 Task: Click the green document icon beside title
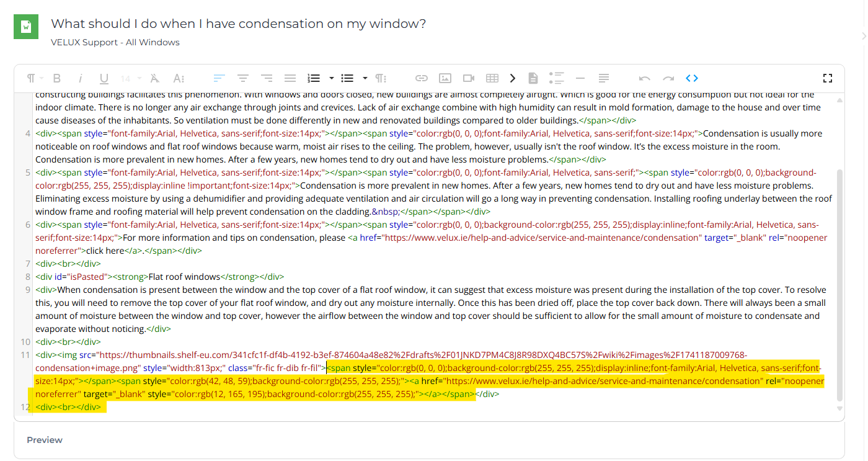coord(26,27)
